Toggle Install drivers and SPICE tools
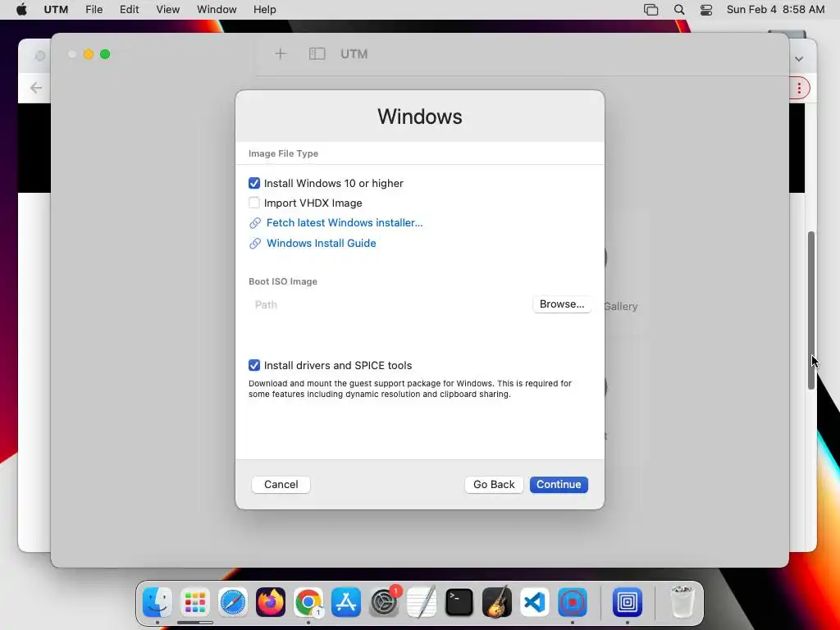The height and width of the screenshot is (630, 840). click(254, 365)
